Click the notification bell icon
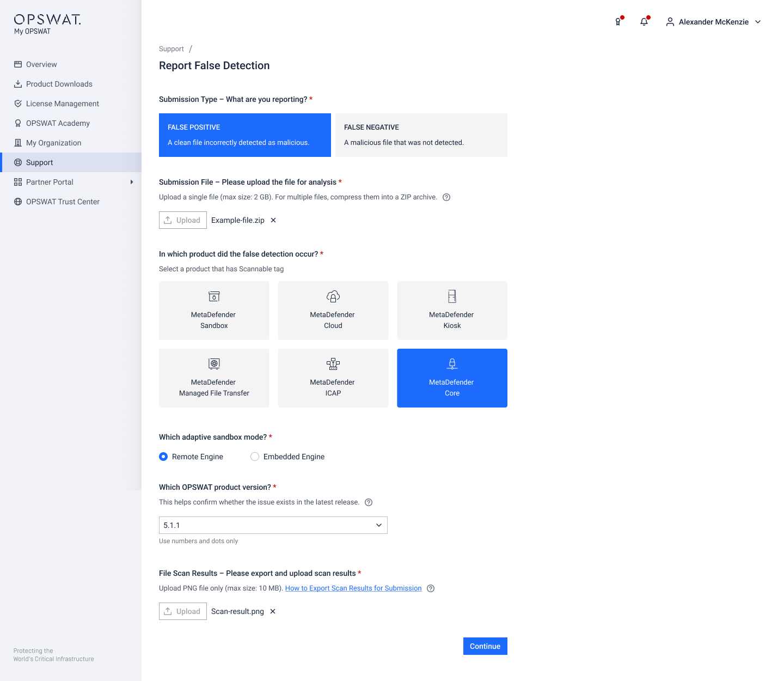 pyautogui.click(x=644, y=22)
